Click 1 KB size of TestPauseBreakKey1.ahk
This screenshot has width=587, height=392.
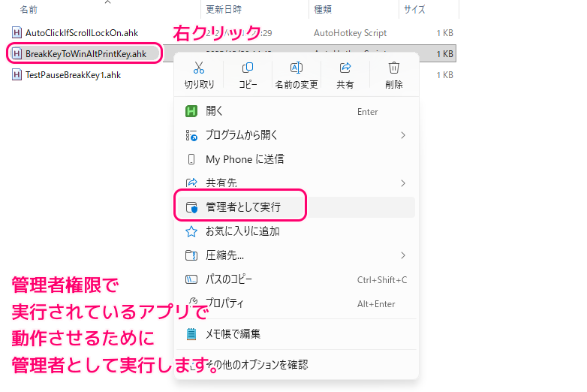444,75
